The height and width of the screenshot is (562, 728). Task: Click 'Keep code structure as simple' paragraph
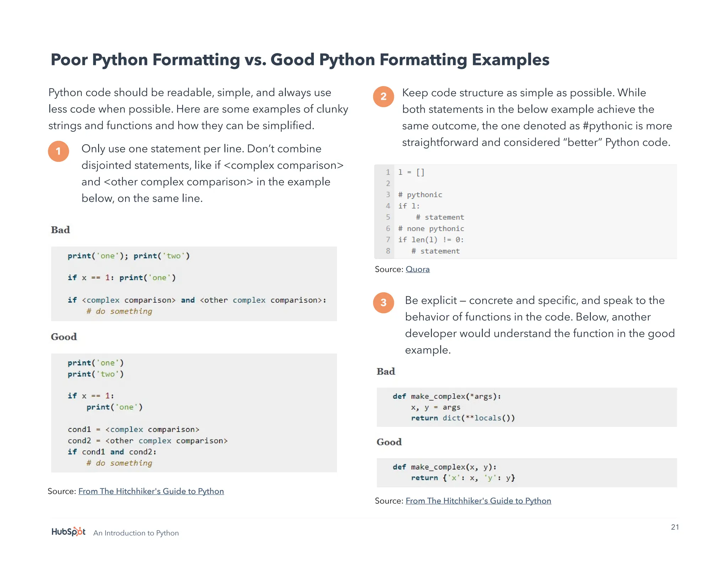point(537,118)
